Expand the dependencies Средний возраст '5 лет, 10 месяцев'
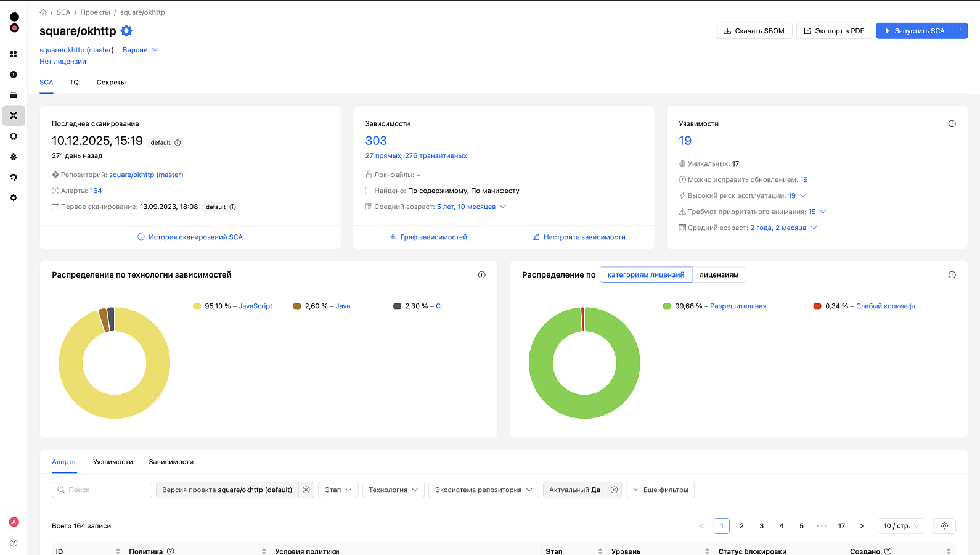The width and height of the screenshot is (980, 555). point(472,207)
